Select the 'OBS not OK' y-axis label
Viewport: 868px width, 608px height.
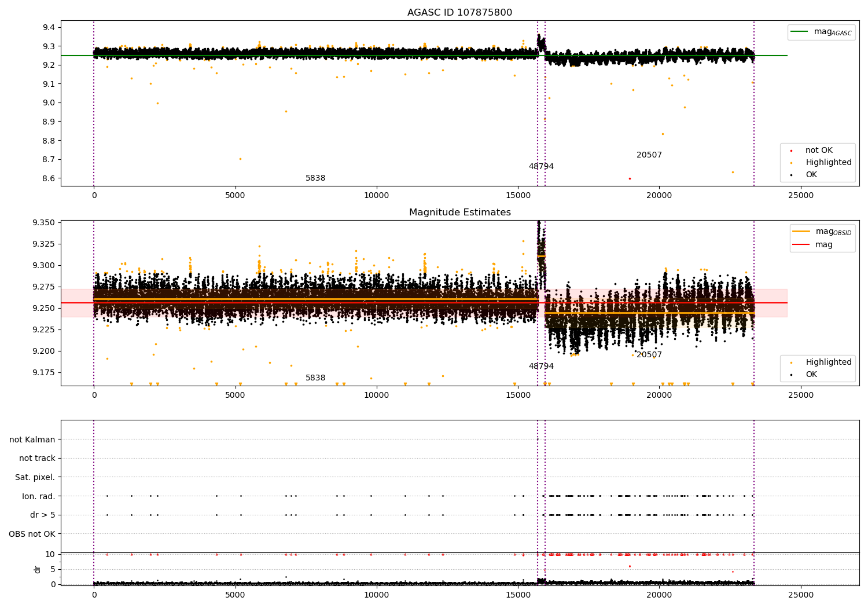click(x=32, y=534)
